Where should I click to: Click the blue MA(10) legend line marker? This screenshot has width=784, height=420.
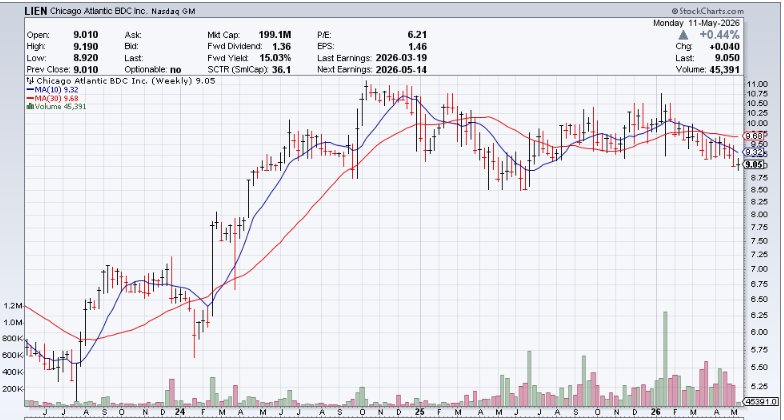tap(30, 90)
